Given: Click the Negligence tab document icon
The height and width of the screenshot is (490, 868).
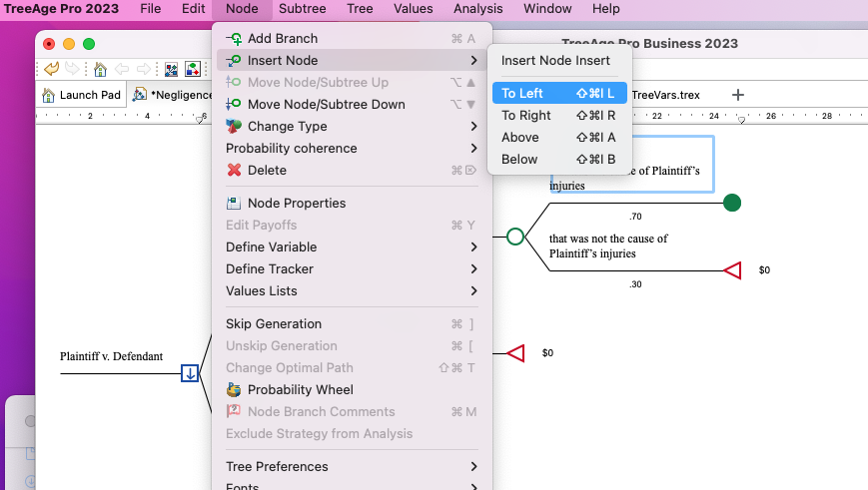Looking at the screenshot, I should click(x=140, y=95).
